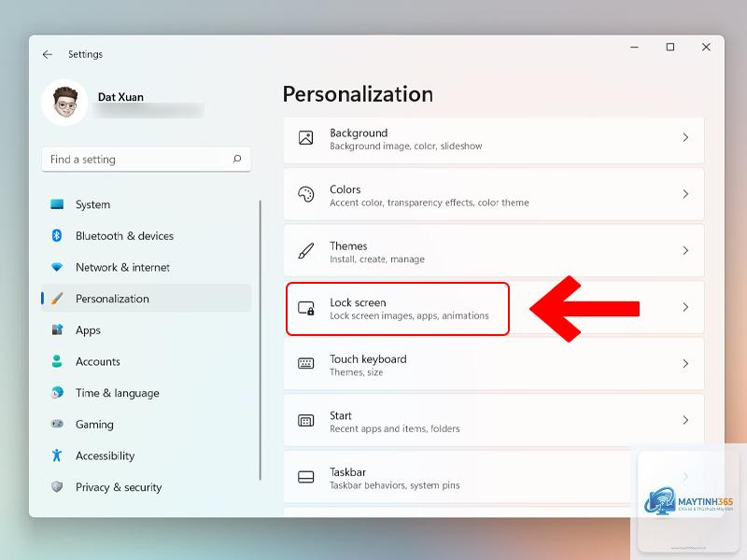Close the Settings window

[706, 48]
